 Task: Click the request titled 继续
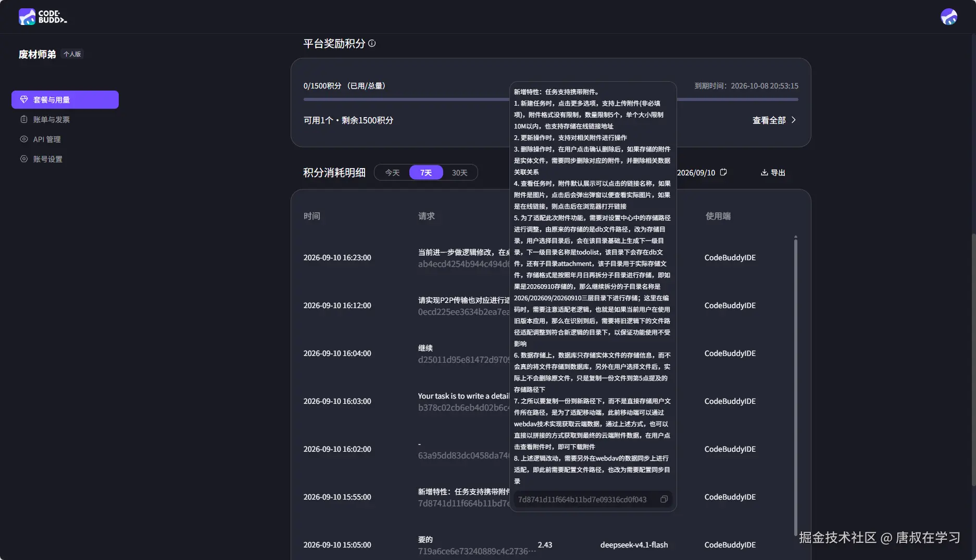click(x=426, y=348)
